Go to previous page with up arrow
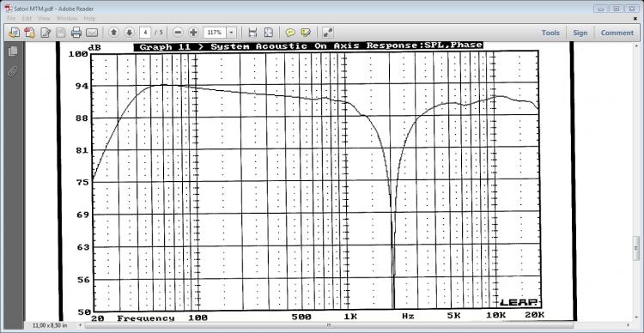Screen dimensions: 644x333 pos(114,32)
